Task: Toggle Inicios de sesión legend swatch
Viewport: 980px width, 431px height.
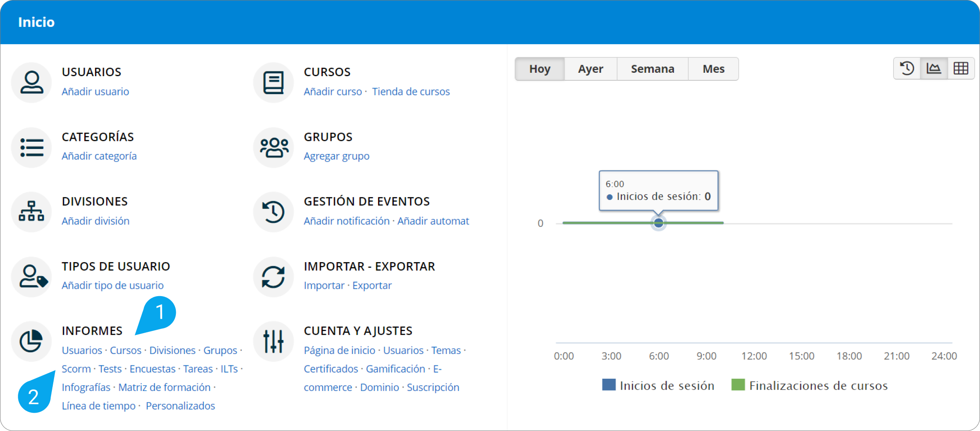Action: click(609, 385)
